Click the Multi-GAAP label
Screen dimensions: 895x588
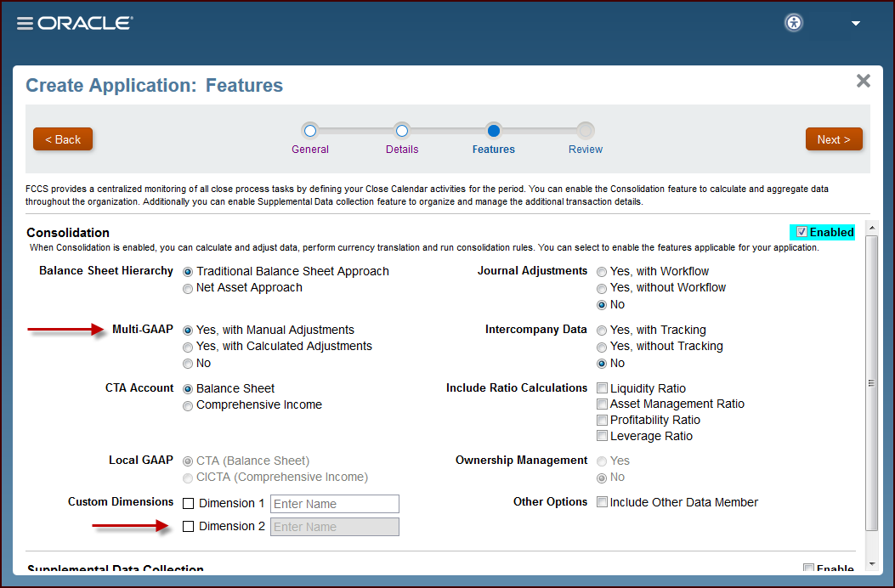coord(143,330)
